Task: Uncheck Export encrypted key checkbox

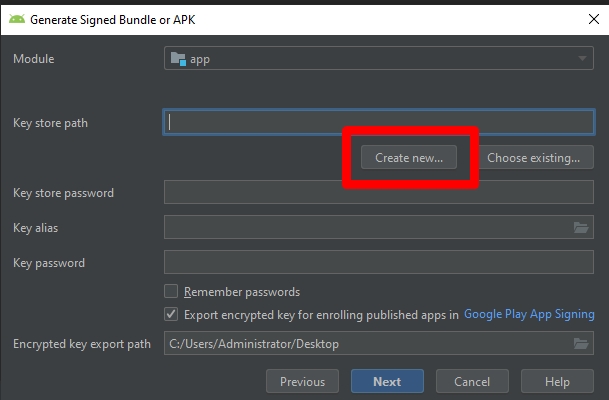Action: [x=171, y=314]
